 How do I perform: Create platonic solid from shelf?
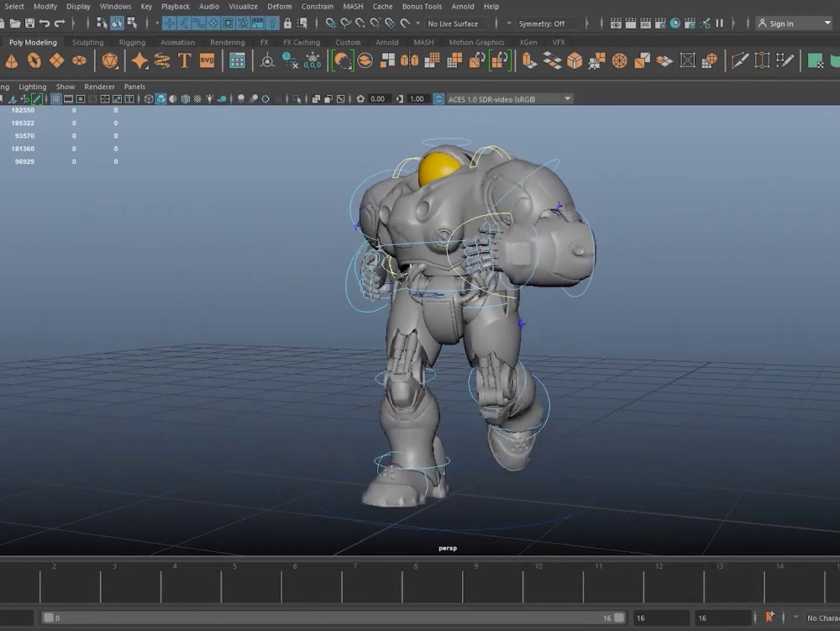tap(110, 61)
